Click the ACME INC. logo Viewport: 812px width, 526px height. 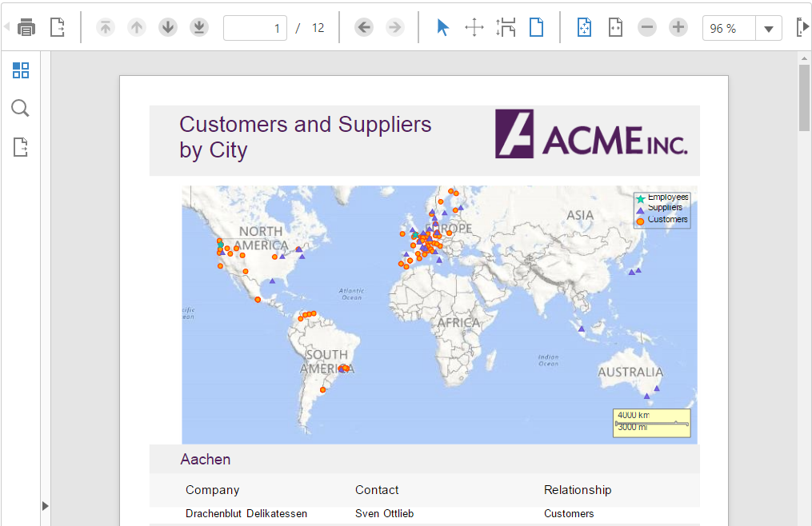[591, 133]
